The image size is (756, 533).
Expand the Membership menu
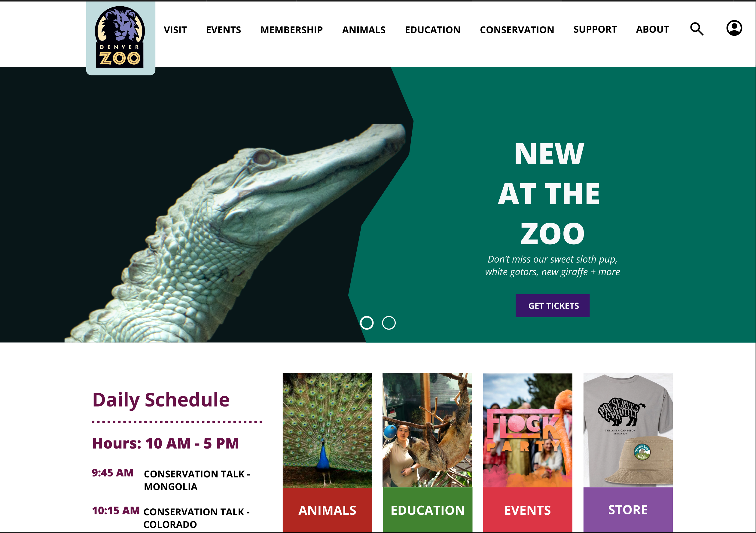[x=291, y=30]
